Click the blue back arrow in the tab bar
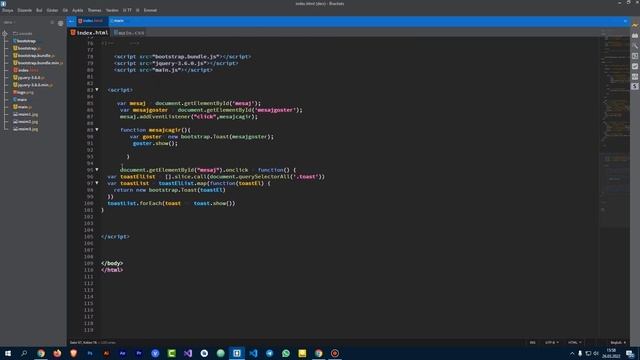 [71, 21]
